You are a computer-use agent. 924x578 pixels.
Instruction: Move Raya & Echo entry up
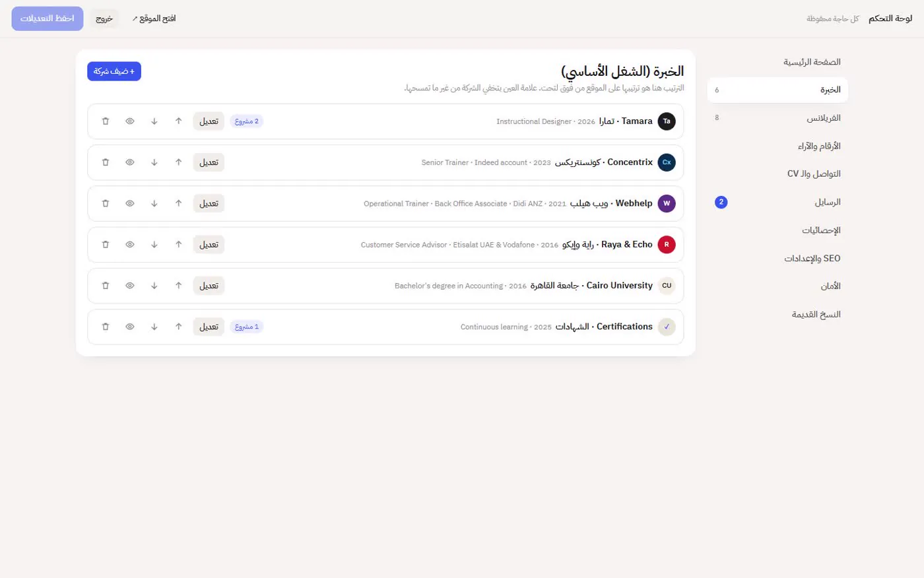click(179, 245)
